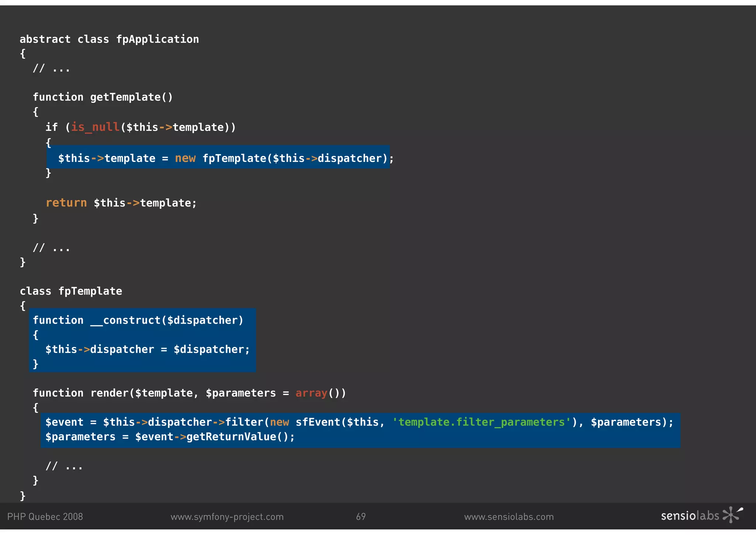Screen dimensions: 756x535
Task: Click the PHP Quebec 2008 footer text
Action: point(45,517)
